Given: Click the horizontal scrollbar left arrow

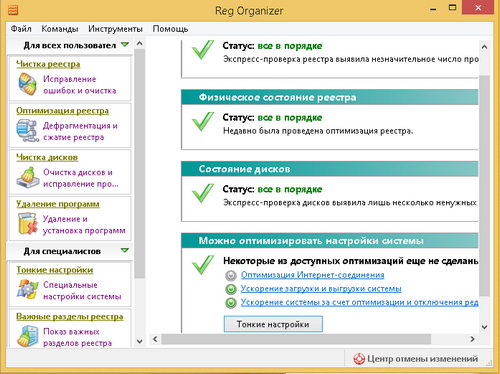Looking at the screenshot, I should pos(155,339).
